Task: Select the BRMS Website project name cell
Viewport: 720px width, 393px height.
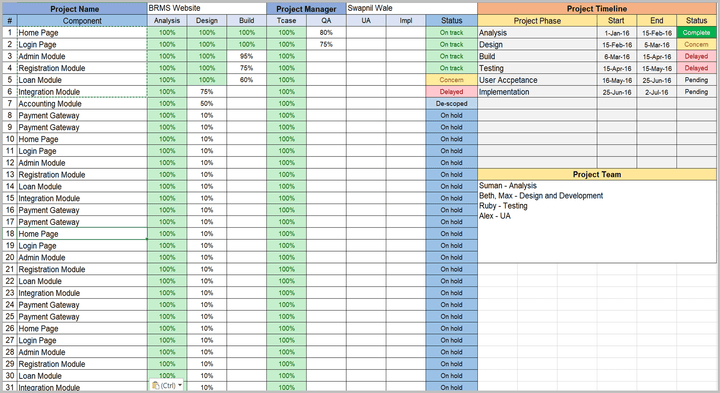Action: coord(207,8)
